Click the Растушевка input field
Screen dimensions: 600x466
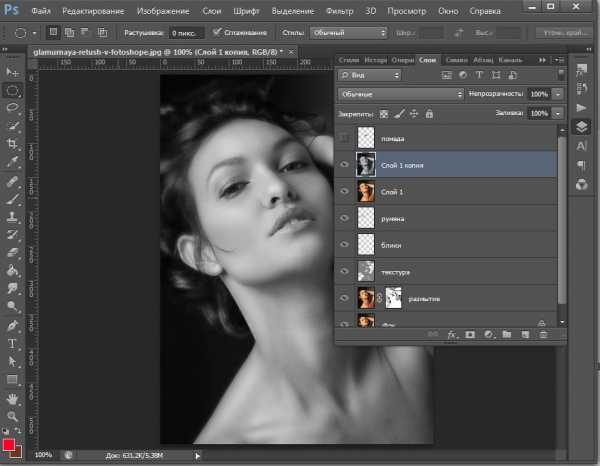coord(186,33)
